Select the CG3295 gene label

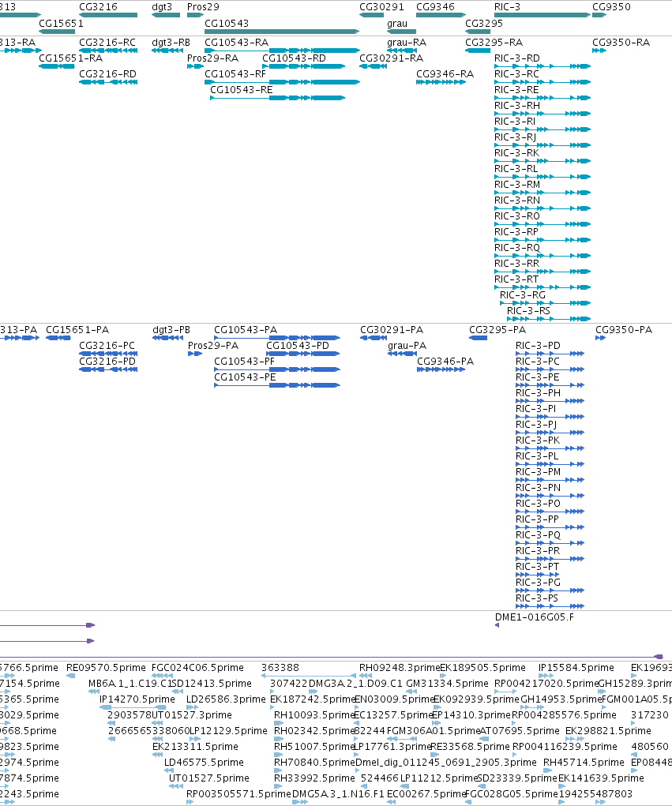click(x=484, y=23)
